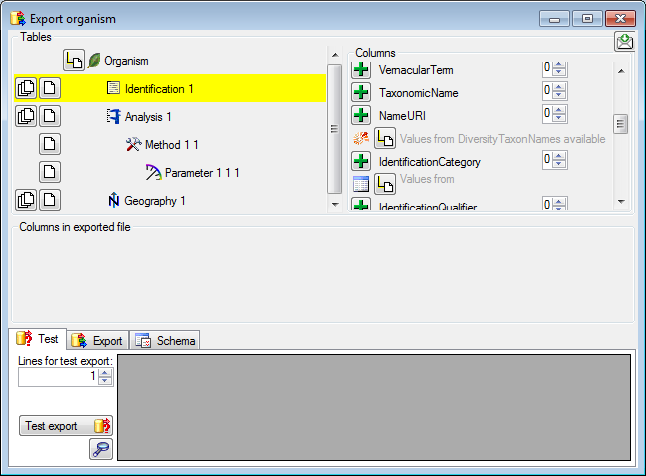The height and width of the screenshot is (476, 646).
Task: Click the Columns list scrollbar thumb
Action: pyautogui.click(x=620, y=124)
